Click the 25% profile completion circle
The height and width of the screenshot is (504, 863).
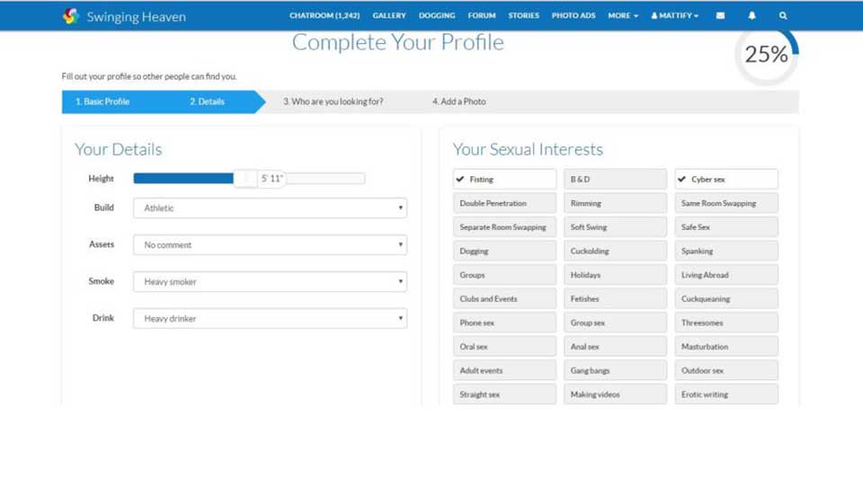766,55
